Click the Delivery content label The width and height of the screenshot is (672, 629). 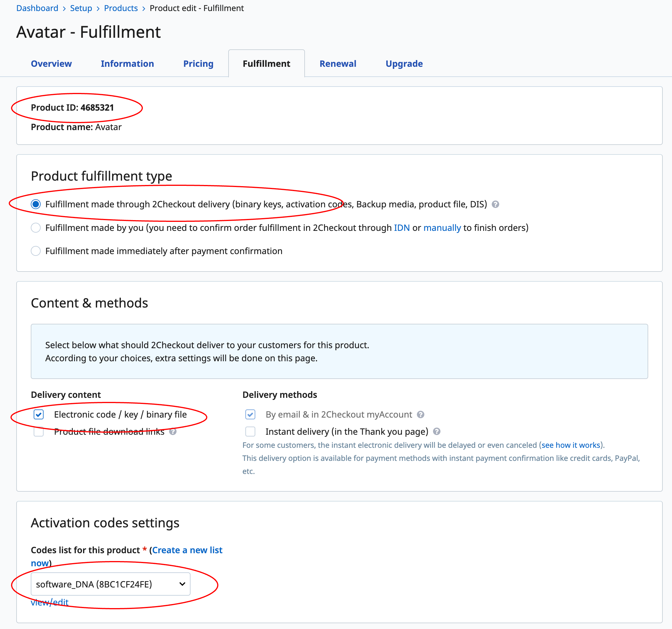click(66, 395)
